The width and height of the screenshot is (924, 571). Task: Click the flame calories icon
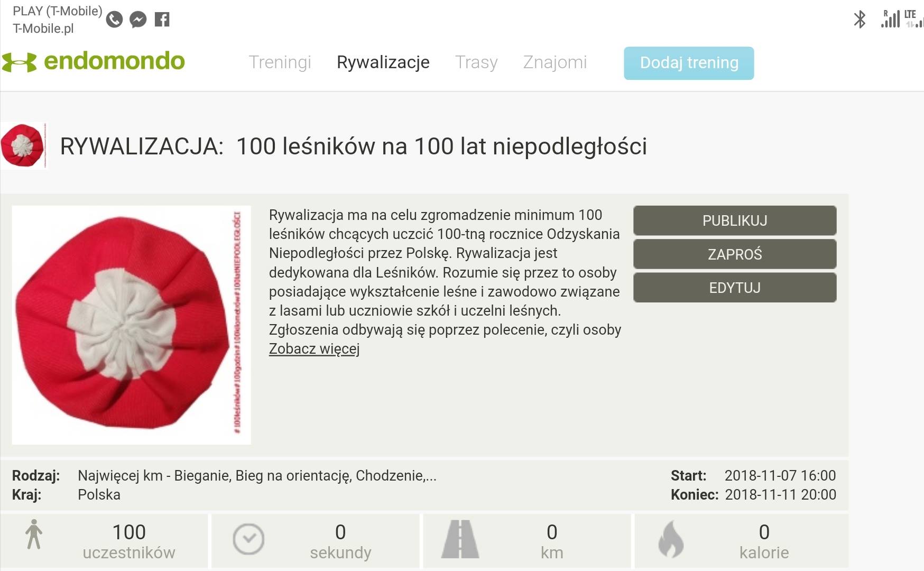point(671,539)
